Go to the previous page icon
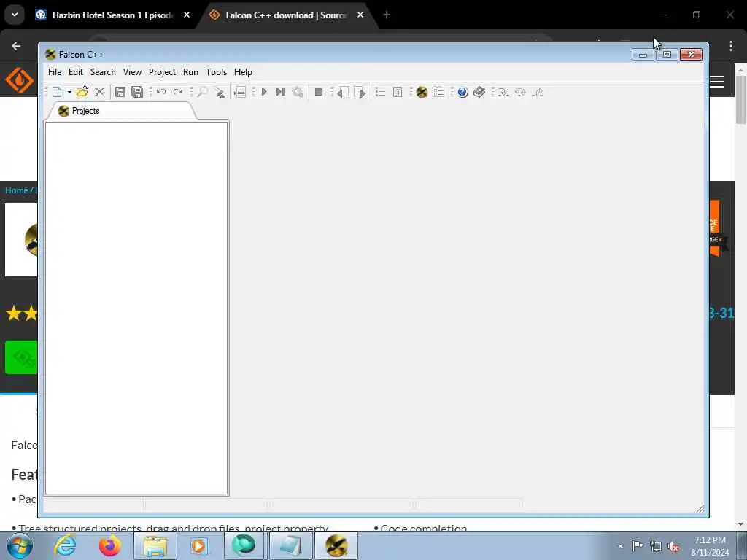 (x=343, y=92)
